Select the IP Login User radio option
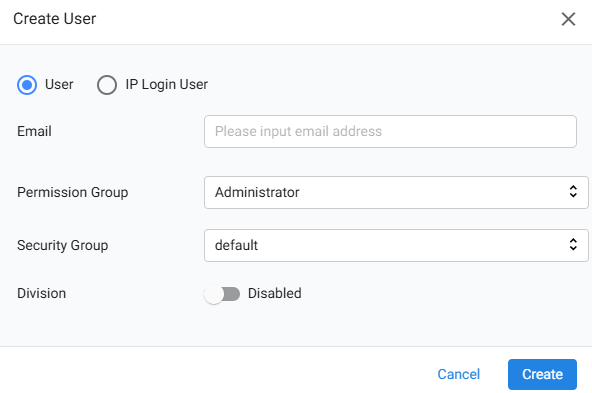Image resolution: width=592 pixels, height=393 pixels. point(106,85)
